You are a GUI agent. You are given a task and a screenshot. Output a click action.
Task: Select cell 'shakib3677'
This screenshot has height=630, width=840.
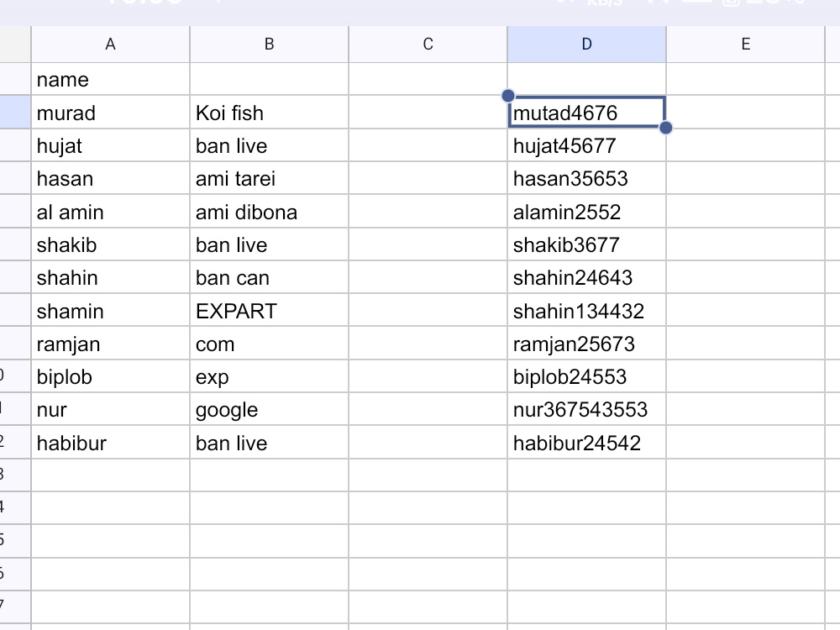click(586, 244)
